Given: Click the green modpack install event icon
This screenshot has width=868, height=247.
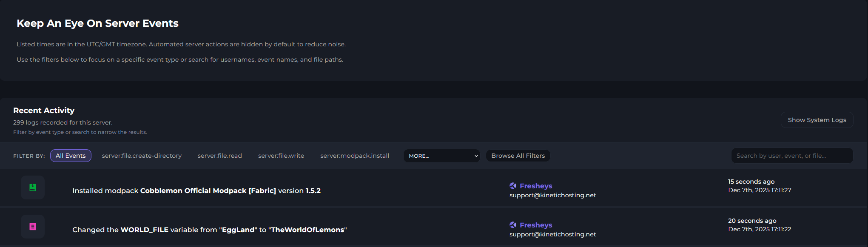Looking at the screenshot, I should click(33, 187).
